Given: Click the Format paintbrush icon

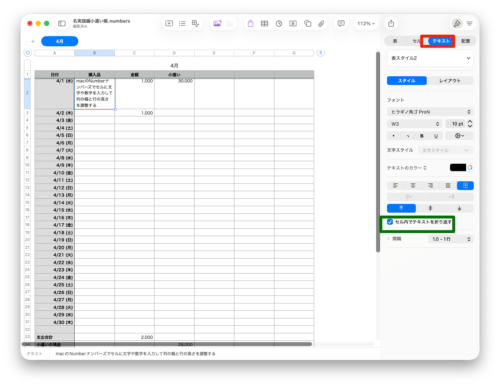Looking at the screenshot, I should (x=457, y=23).
